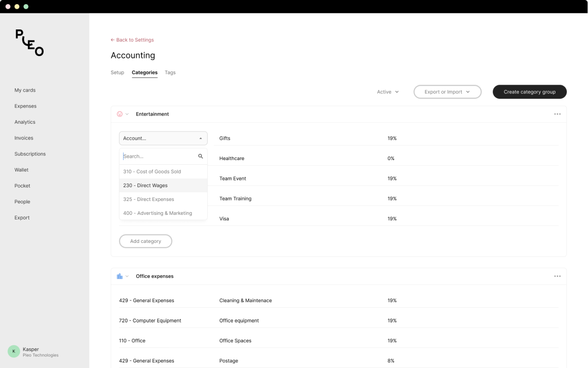Click the Pleo logo in sidebar
This screenshot has width=588, height=368.
click(x=29, y=43)
